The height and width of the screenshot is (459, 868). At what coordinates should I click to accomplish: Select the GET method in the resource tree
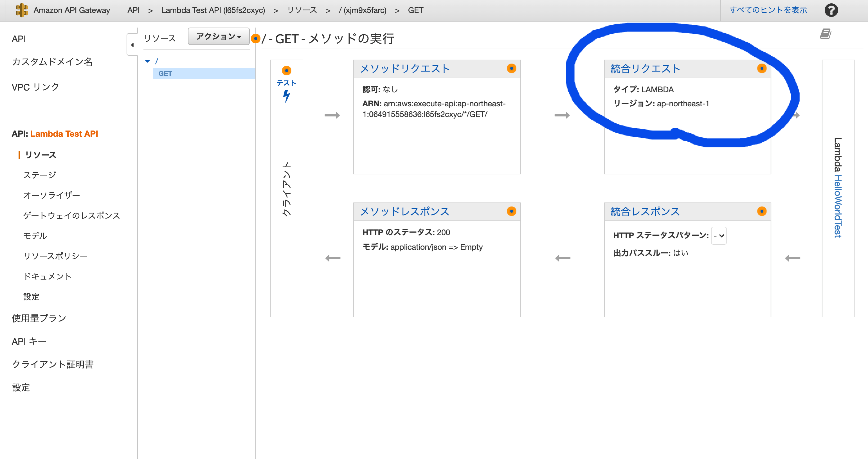coord(165,73)
